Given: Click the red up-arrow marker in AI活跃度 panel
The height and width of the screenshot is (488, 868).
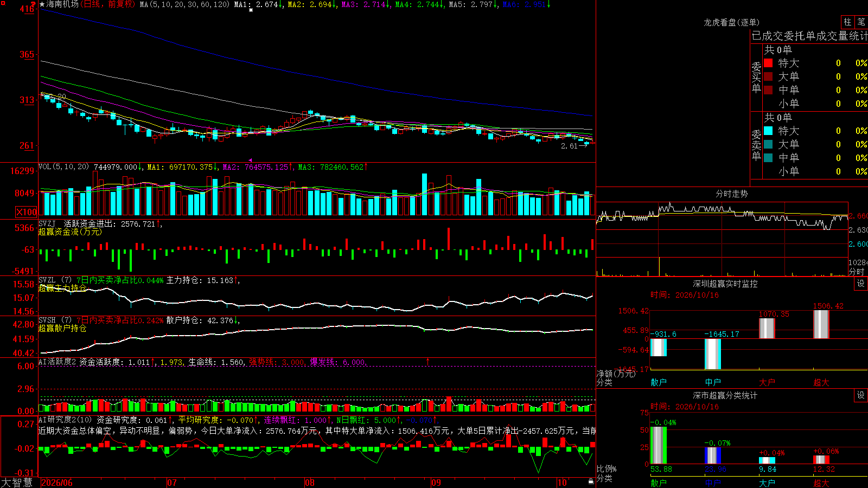Looking at the screenshot, I should pyautogui.click(x=427, y=361).
